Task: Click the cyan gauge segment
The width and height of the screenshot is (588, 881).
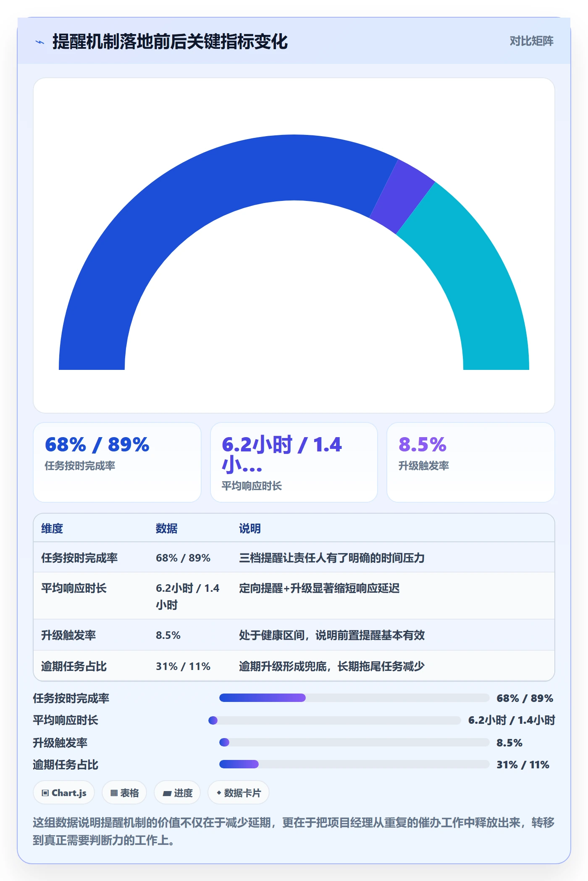Action: (x=475, y=269)
